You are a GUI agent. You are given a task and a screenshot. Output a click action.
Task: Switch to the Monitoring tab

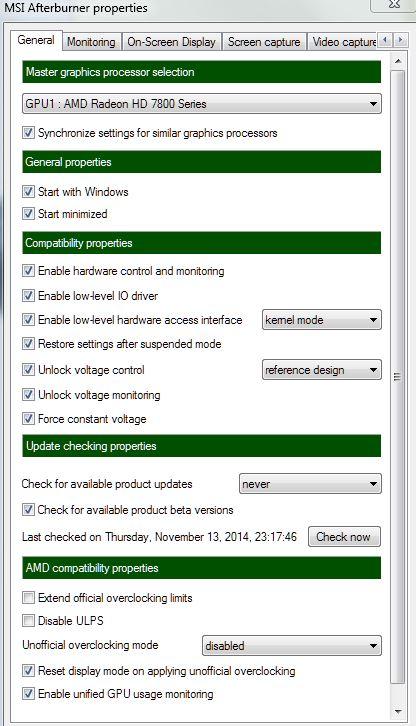tap(91, 42)
